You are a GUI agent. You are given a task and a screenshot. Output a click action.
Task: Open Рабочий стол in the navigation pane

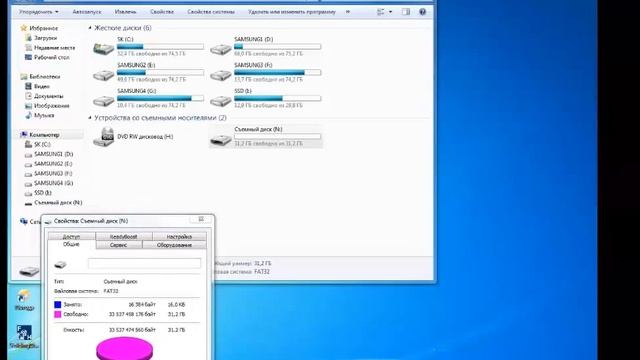click(x=51, y=58)
